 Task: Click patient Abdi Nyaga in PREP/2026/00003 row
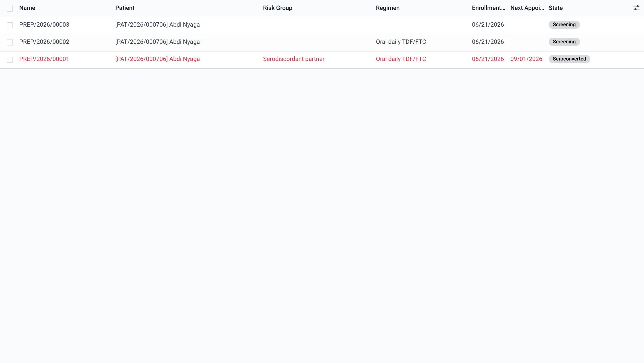[x=158, y=25]
